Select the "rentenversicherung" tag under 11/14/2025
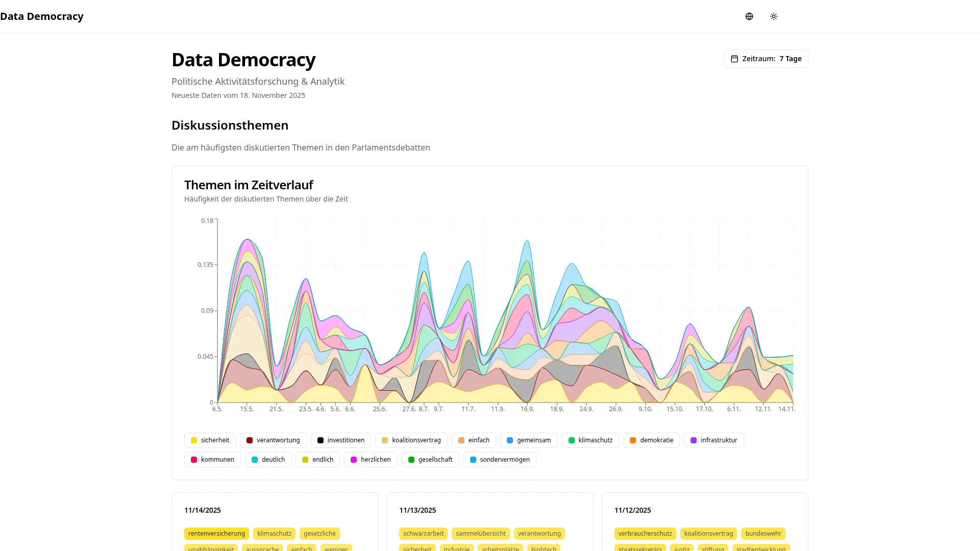This screenshot has height=551, width=980. click(x=216, y=533)
